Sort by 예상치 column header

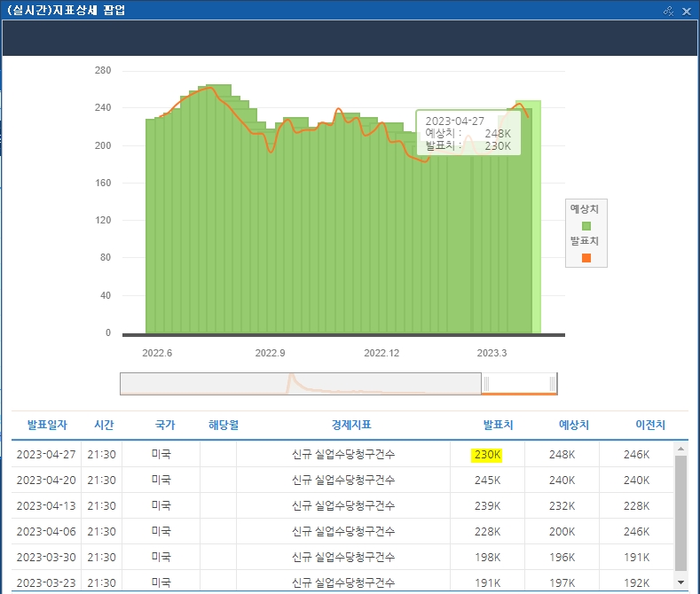[574, 425]
